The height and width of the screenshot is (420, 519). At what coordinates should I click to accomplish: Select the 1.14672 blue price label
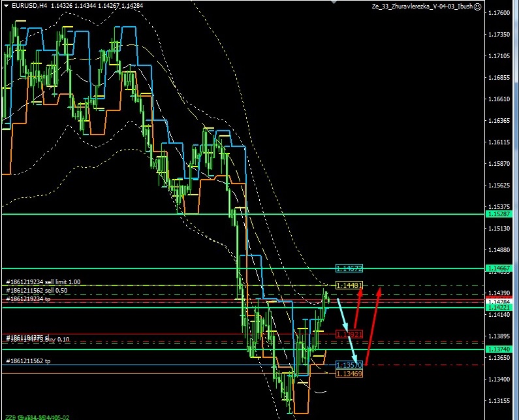click(x=349, y=268)
